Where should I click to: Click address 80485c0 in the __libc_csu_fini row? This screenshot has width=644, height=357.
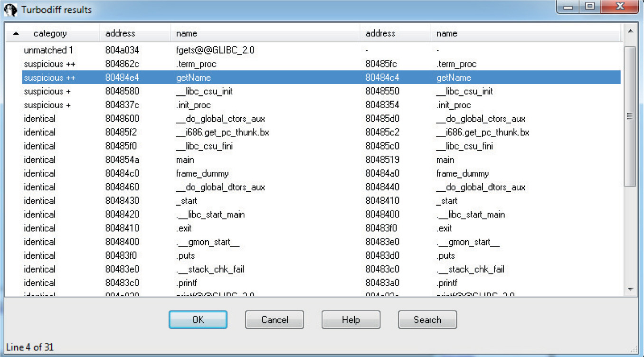pyautogui.click(x=382, y=146)
